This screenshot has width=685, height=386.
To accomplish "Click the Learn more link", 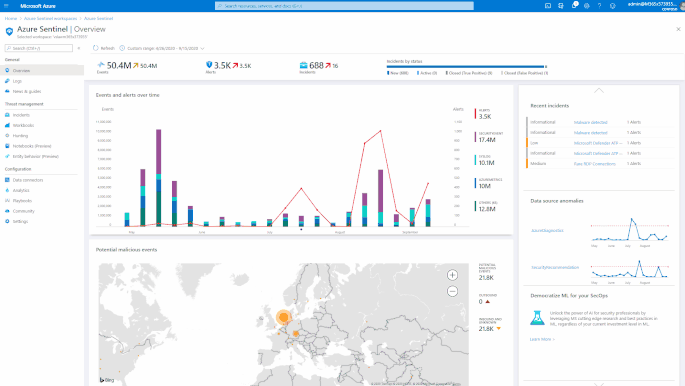I will tap(542, 339).
